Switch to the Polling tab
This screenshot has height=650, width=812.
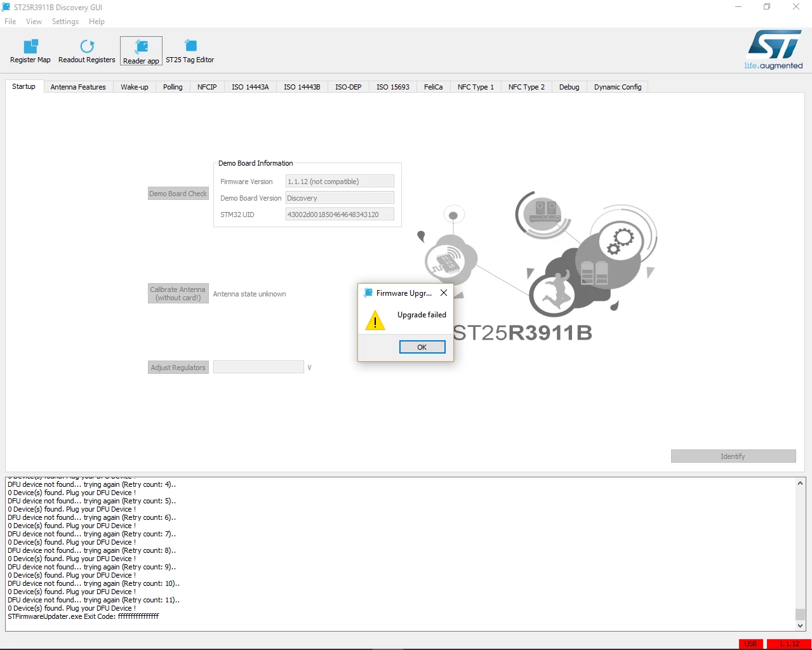pyautogui.click(x=173, y=87)
